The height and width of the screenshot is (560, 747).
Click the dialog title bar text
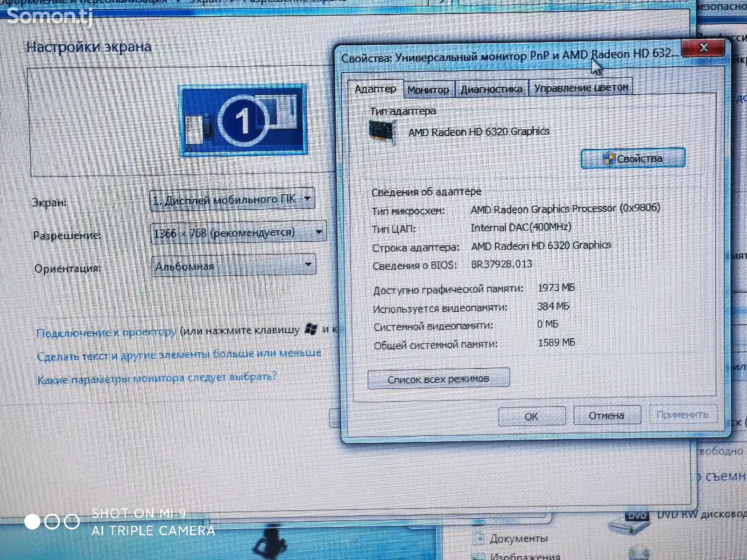(509, 56)
